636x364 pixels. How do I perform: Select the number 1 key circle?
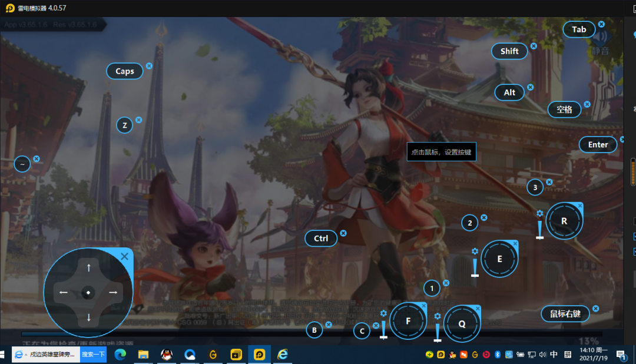pyautogui.click(x=432, y=289)
